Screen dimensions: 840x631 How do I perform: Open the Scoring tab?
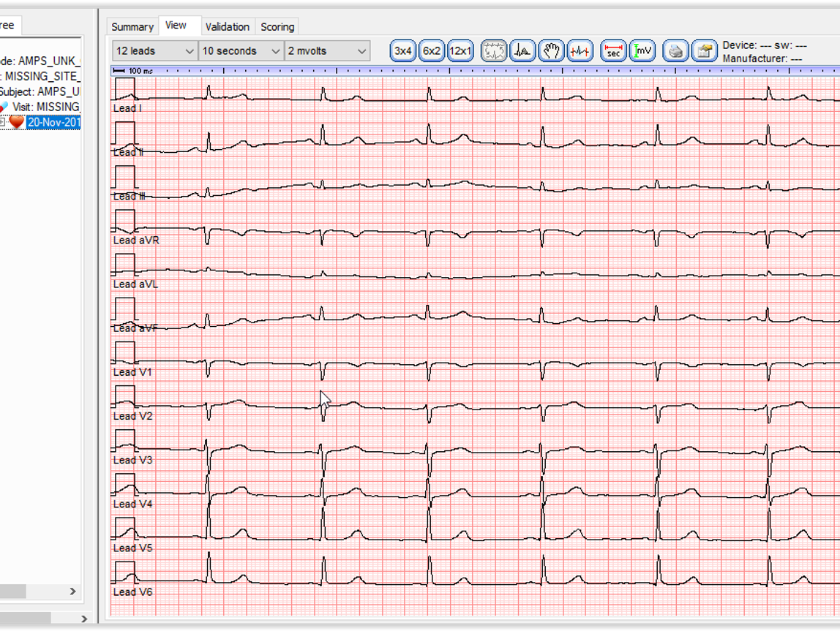point(277,27)
